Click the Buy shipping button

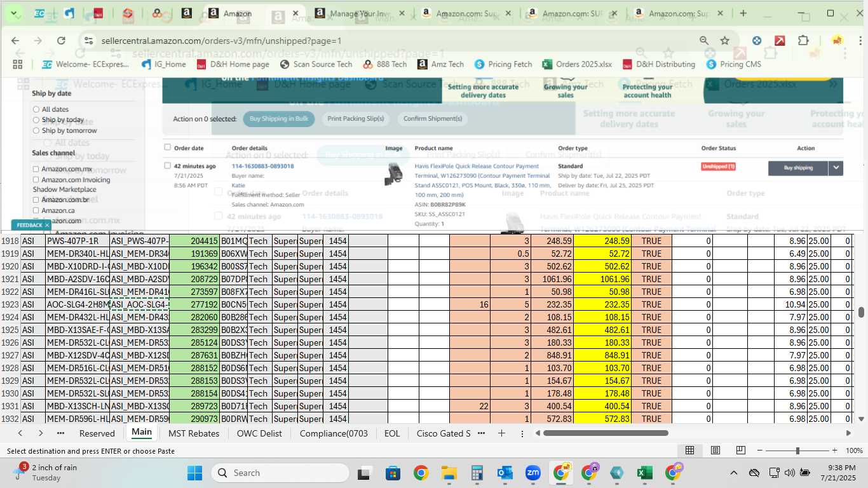click(798, 168)
